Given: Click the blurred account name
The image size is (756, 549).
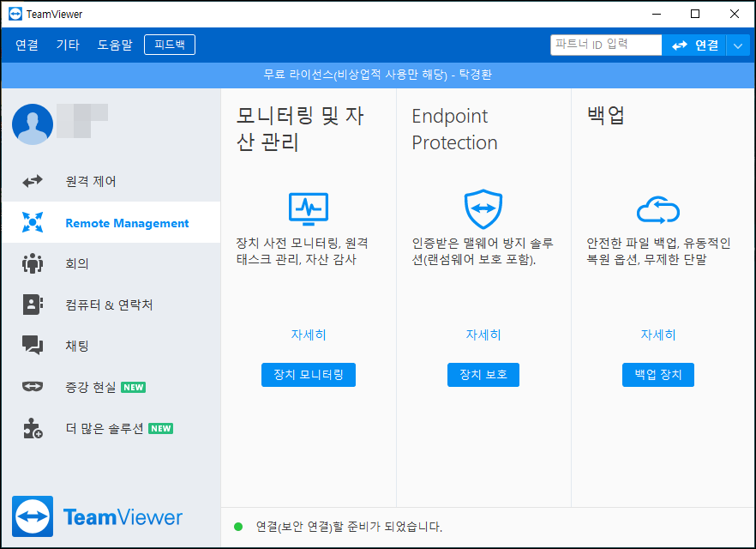Looking at the screenshot, I should 82,121.
